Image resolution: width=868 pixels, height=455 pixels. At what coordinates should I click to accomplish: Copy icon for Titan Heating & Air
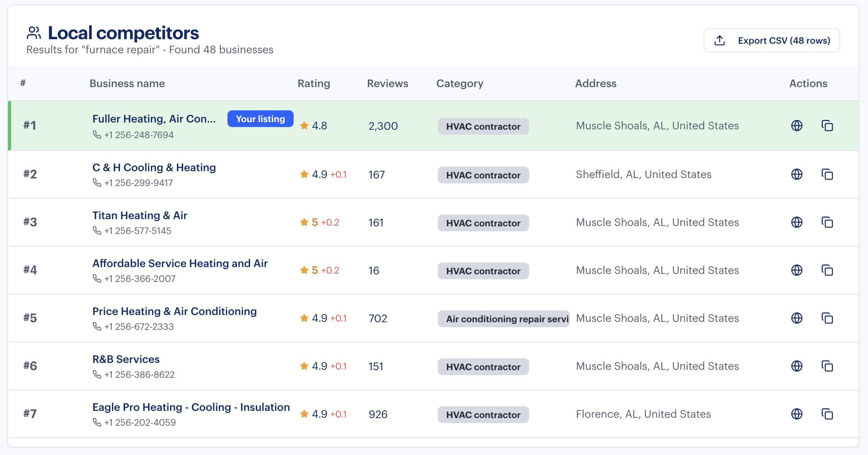[x=827, y=222]
